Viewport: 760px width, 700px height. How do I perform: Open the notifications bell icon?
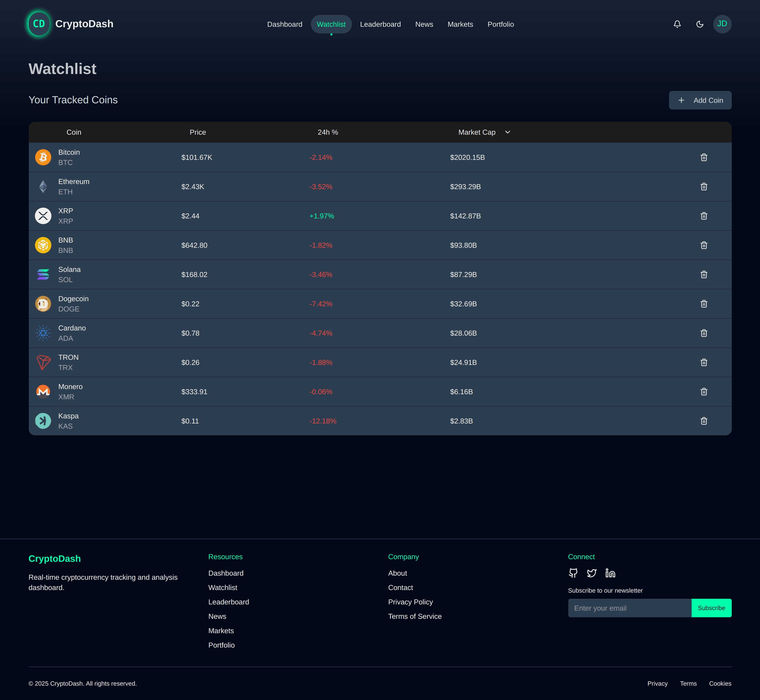click(678, 24)
